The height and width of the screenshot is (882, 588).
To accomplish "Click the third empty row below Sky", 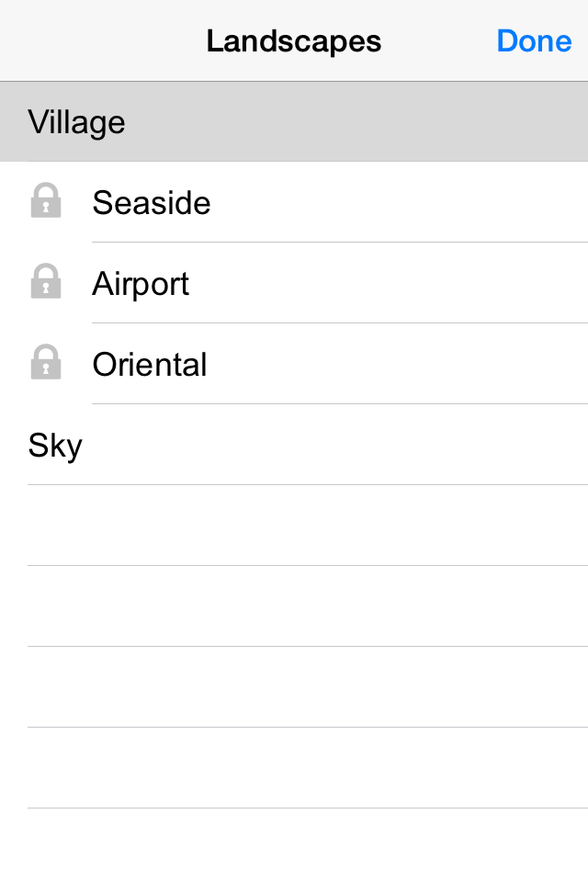I will (294, 687).
